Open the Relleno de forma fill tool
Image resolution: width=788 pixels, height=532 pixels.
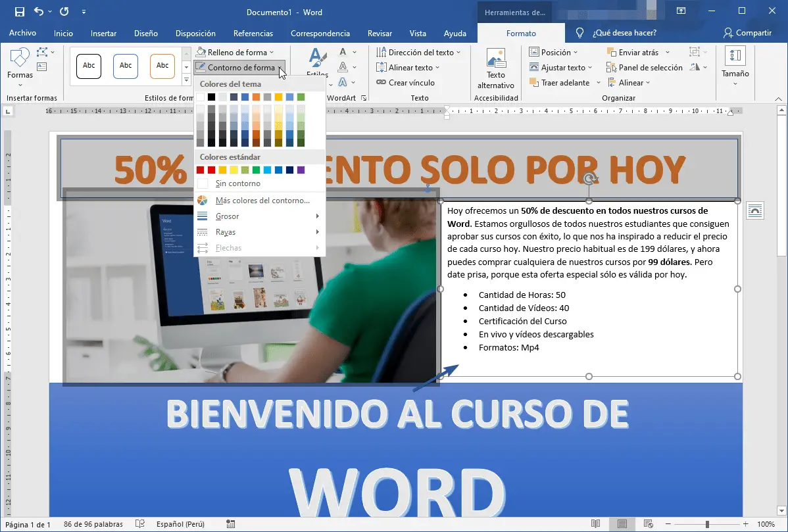[235, 51]
